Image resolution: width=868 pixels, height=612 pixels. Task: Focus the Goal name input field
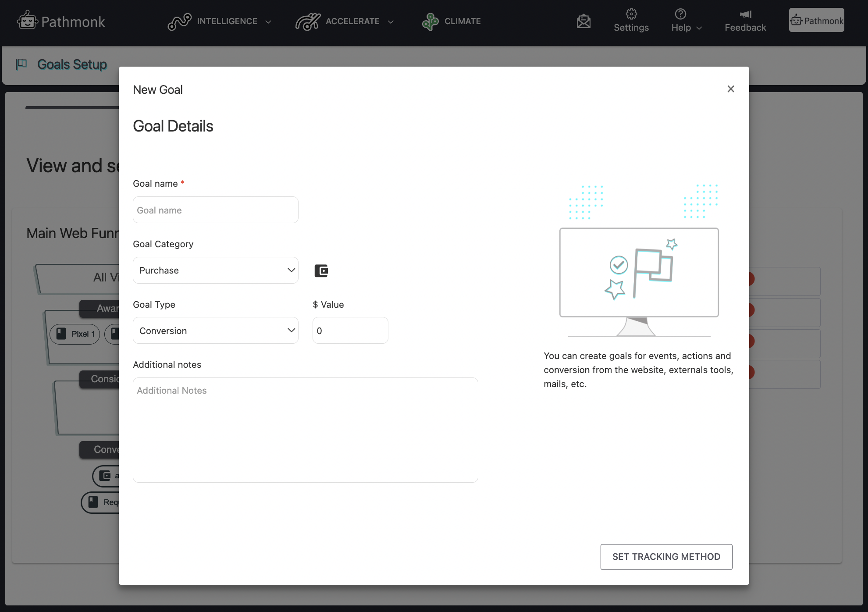coord(216,210)
